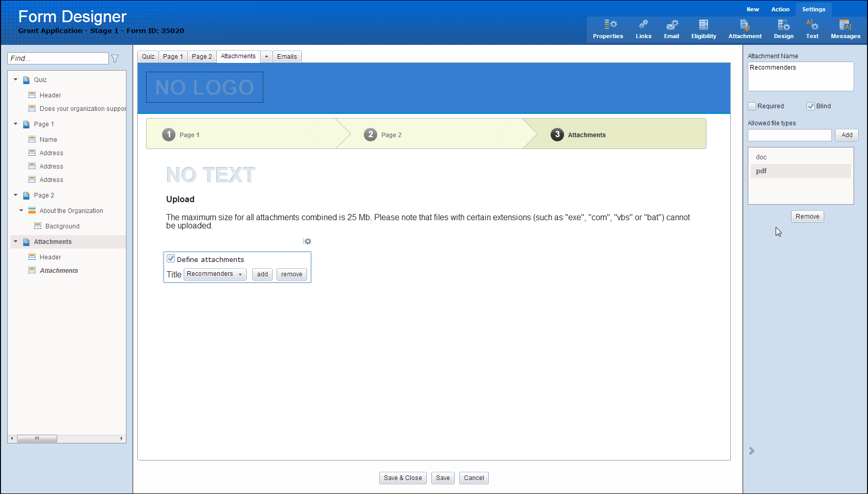Screen dimensions: 868x494
Task: Click the Save & Close button
Action: 403,478
